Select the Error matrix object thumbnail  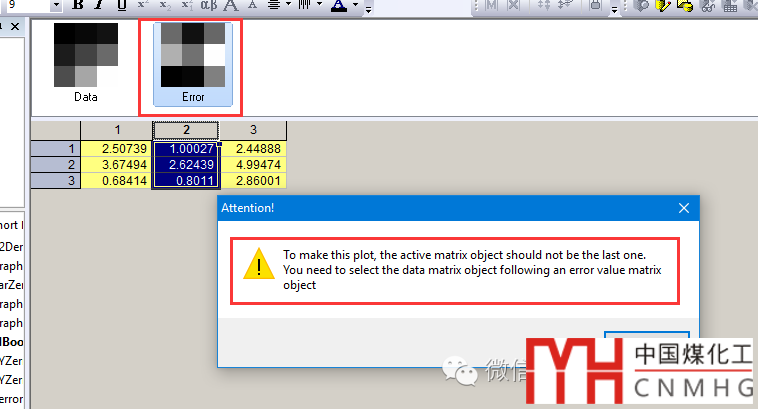(x=193, y=63)
